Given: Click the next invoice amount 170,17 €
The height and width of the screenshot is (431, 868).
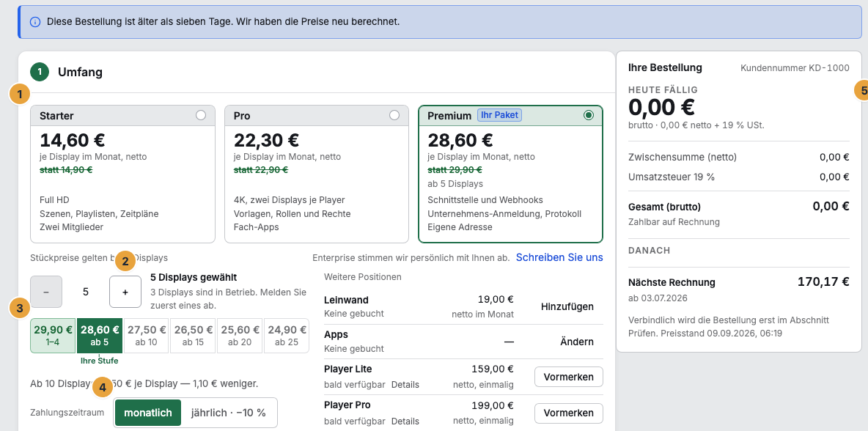Looking at the screenshot, I should (x=823, y=281).
